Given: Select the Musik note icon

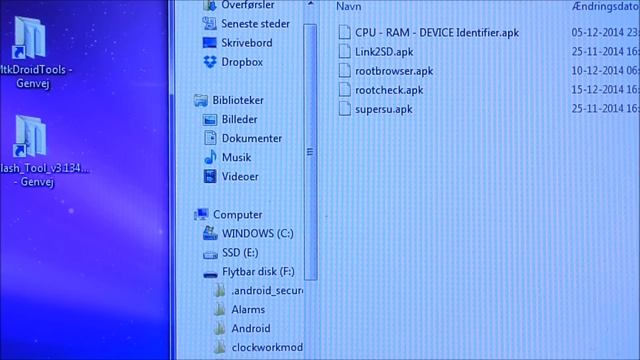Looking at the screenshot, I should pos(210,157).
